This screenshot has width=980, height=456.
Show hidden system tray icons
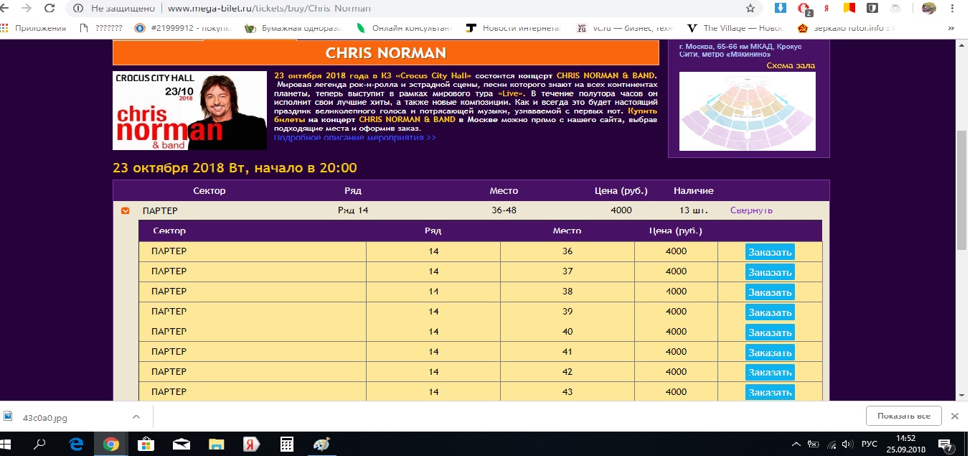click(795, 444)
